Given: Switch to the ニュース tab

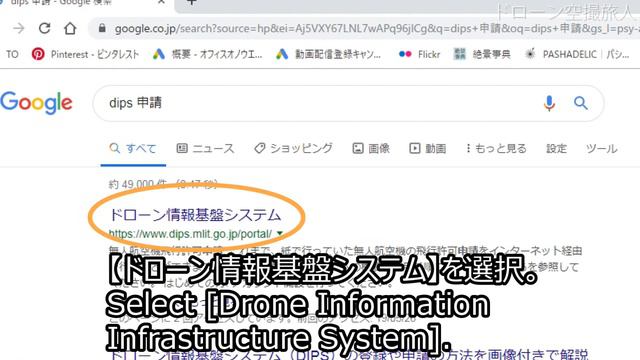Looking at the screenshot, I should pyautogui.click(x=205, y=148).
